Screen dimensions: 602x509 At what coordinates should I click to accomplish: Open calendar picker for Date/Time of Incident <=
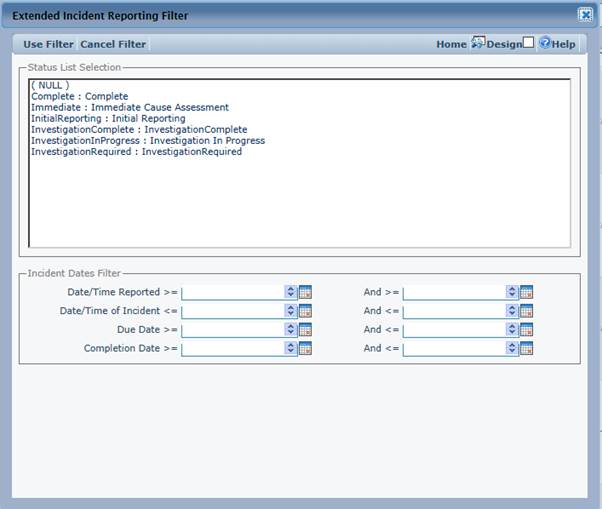[306, 311]
